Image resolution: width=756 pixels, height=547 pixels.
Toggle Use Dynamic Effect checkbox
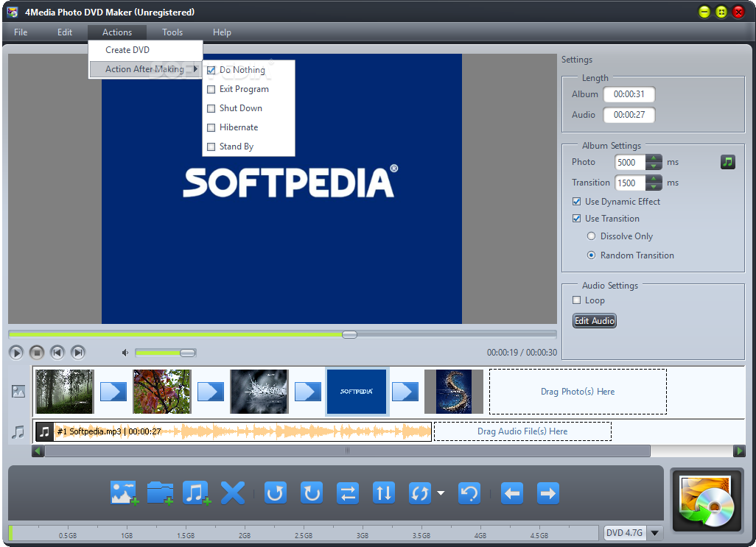point(577,201)
